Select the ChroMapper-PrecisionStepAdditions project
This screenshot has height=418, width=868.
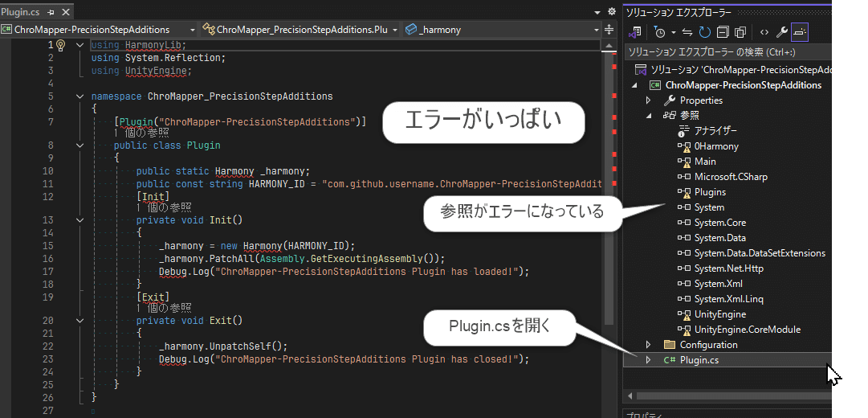coord(744,85)
